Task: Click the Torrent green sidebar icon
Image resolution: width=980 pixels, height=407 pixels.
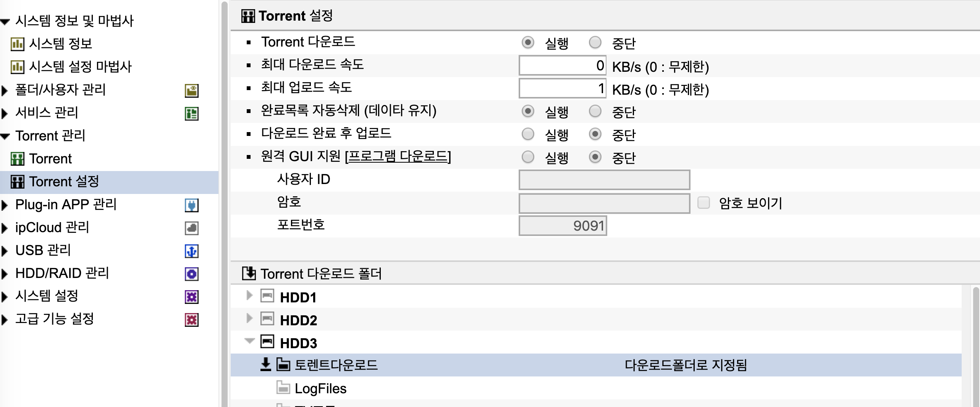Action: pos(17,159)
